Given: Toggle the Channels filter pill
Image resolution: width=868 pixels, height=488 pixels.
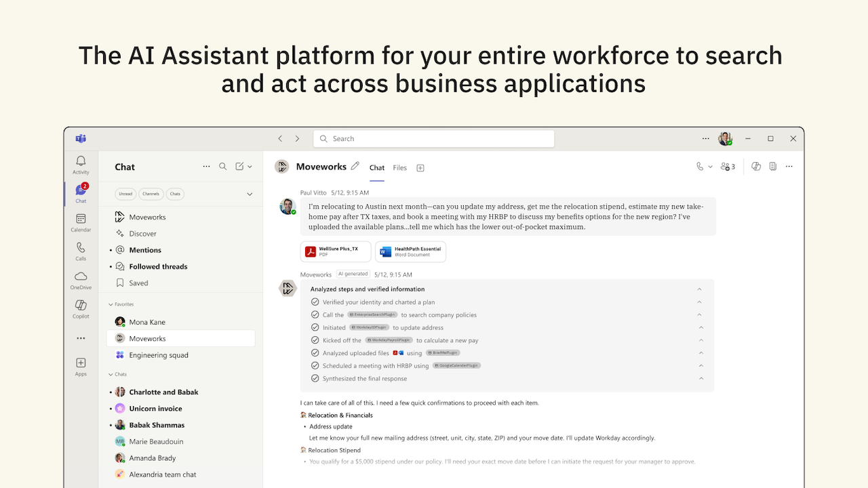Looking at the screenshot, I should coord(151,194).
